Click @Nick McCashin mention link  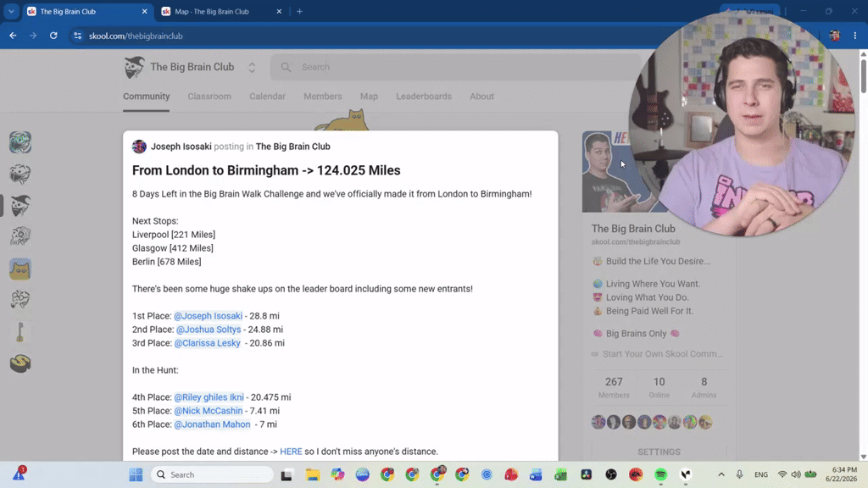(209, 411)
